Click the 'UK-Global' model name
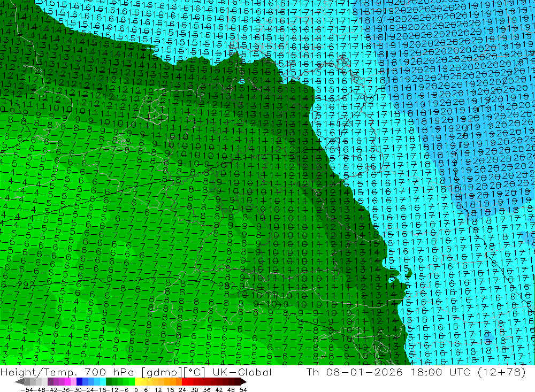The height and width of the screenshot is (392, 535). (242, 372)
